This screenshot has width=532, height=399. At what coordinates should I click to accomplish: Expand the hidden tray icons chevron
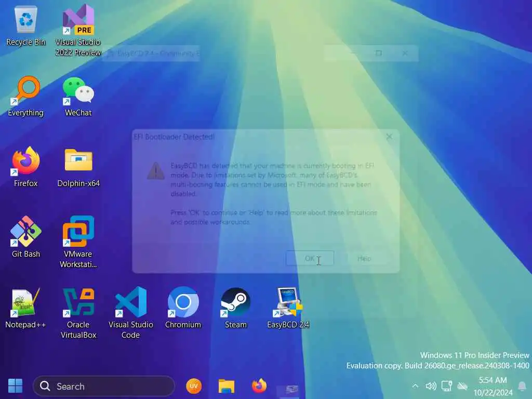pyautogui.click(x=415, y=386)
